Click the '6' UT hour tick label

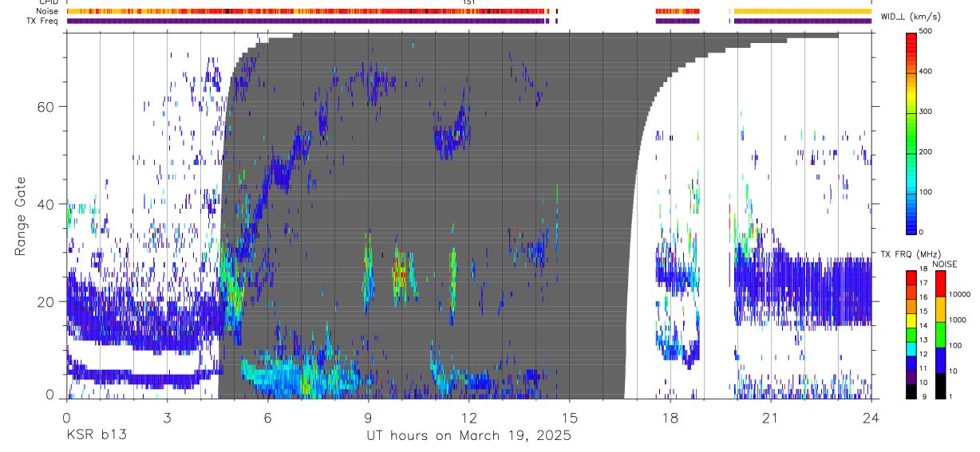(x=267, y=418)
